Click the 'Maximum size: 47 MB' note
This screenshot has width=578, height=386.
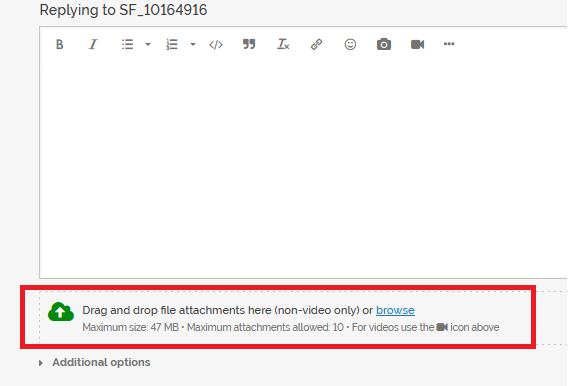point(130,327)
